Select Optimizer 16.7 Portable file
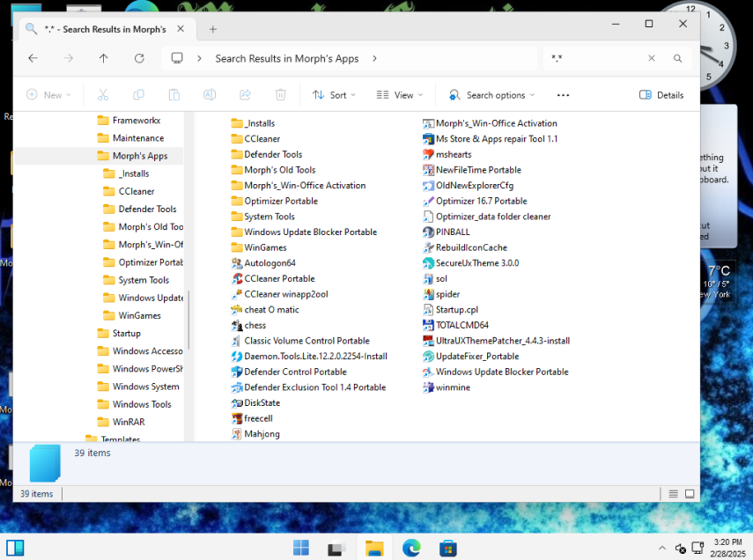 pyautogui.click(x=475, y=202)
